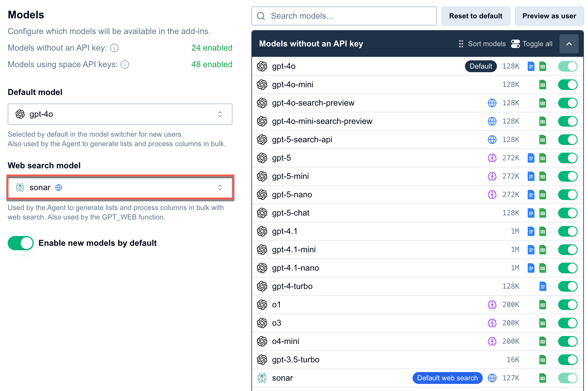Click the Reset to default button
The width and height of the screenshot is (588, 391).
476,16
